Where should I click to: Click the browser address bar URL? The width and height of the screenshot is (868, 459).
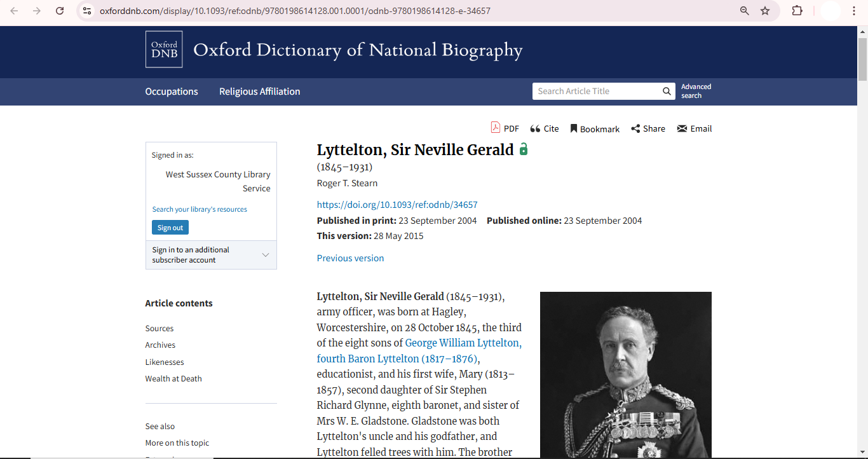(x=295, y=11)
